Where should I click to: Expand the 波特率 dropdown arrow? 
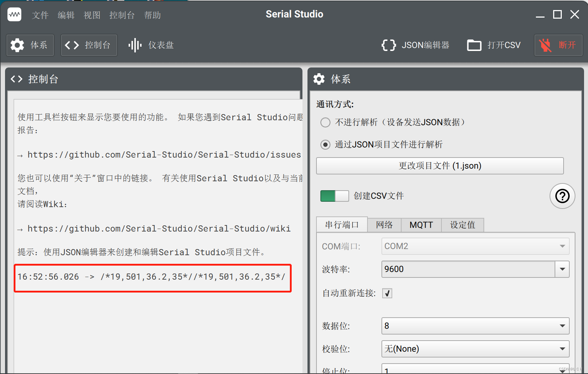tap(562, 269)
